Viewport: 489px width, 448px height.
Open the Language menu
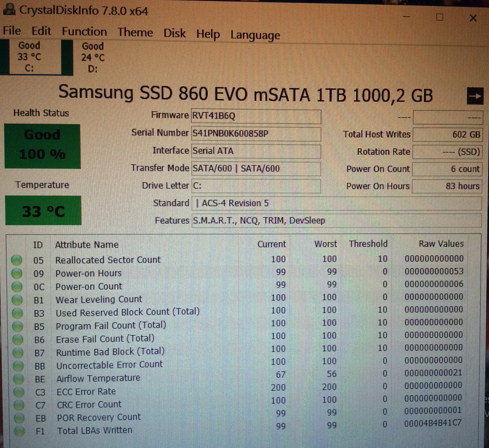pyautogui.click(x=255, y=35)
